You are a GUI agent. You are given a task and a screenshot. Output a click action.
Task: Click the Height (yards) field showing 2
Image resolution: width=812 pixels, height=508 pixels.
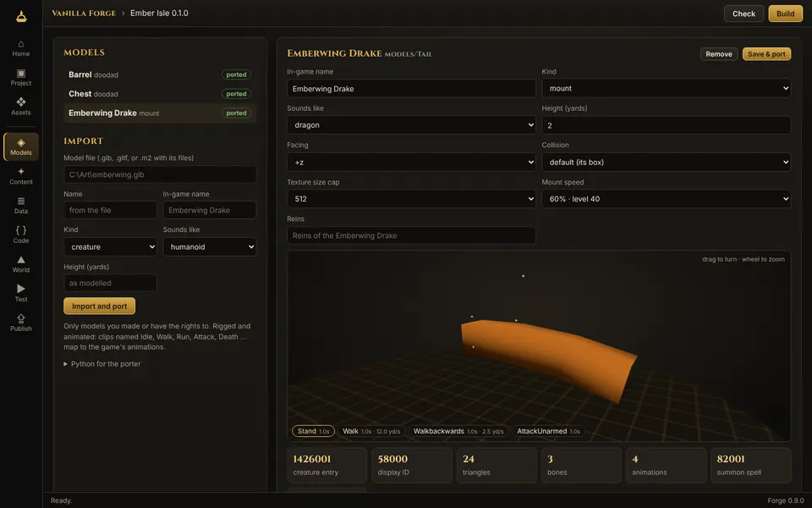tap(666, 125)
